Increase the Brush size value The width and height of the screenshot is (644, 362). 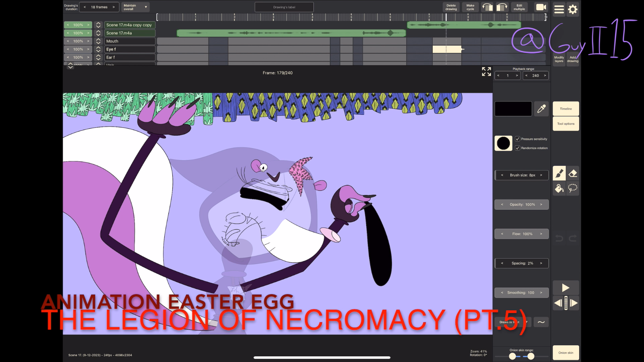541,175
